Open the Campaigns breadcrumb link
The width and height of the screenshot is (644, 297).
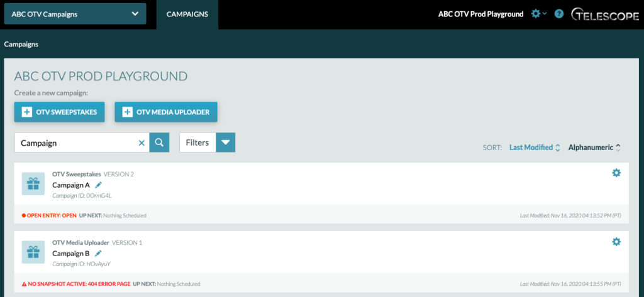coord(21,45)
